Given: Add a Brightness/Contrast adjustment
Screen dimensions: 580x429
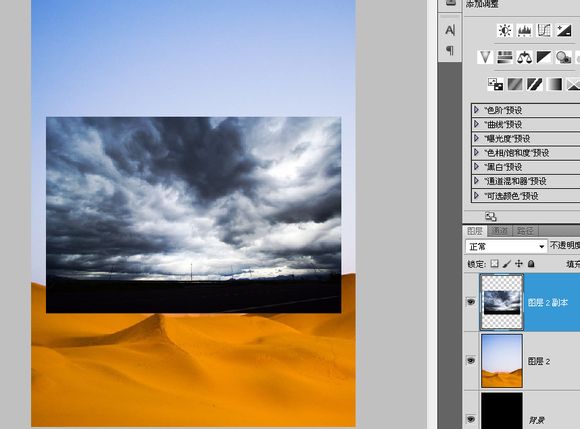Looking at the screenshot, I should [x=505, y=30].
